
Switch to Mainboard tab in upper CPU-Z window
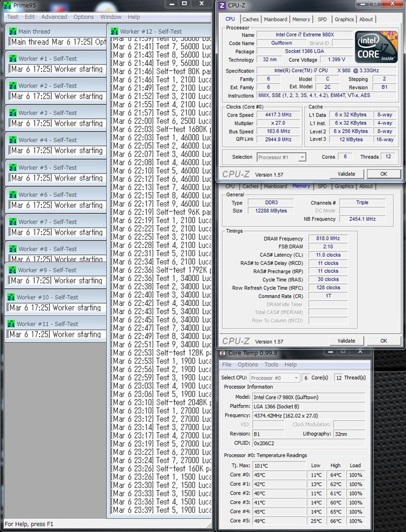275,19
